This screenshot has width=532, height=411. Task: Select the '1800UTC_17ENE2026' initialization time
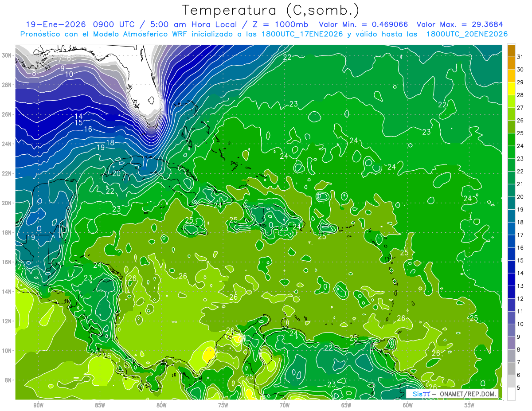click(301, 34)
